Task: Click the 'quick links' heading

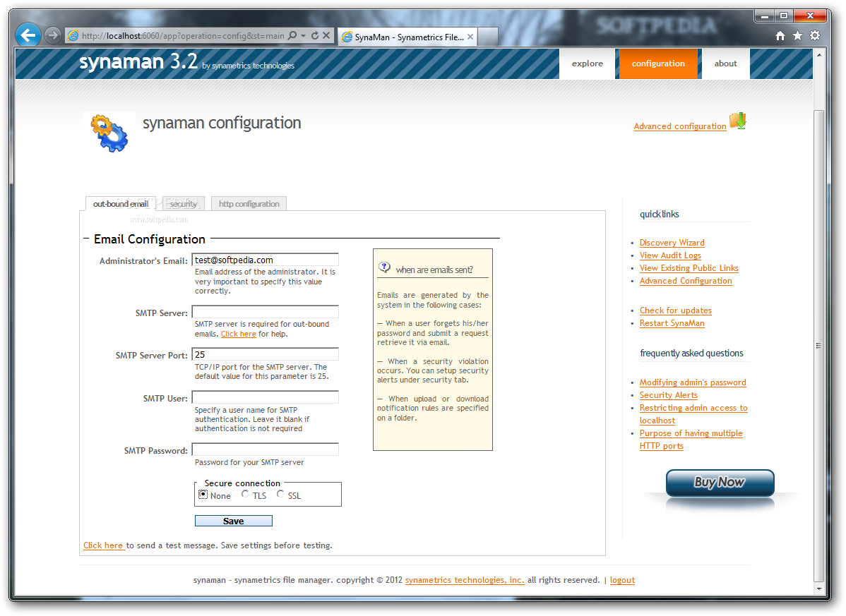Action: coord(660,214)
